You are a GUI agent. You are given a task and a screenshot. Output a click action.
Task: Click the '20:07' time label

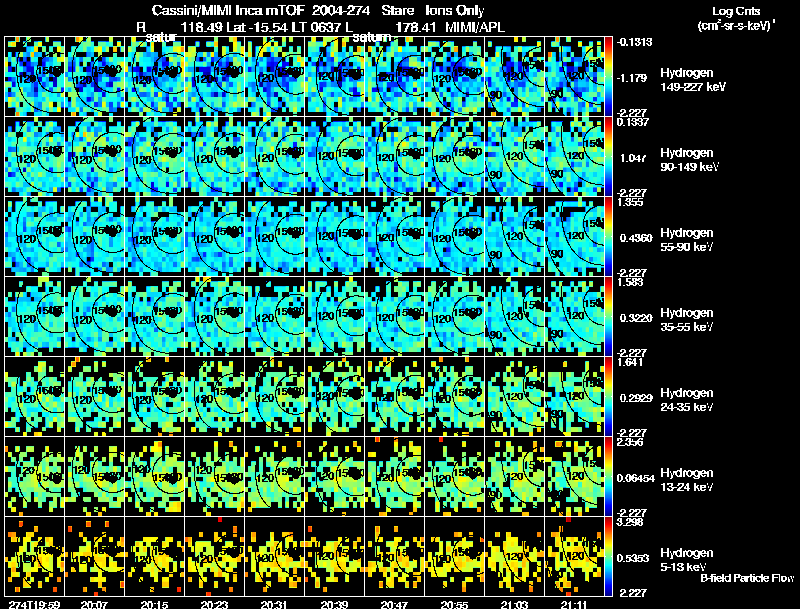(x=94, y=604)
